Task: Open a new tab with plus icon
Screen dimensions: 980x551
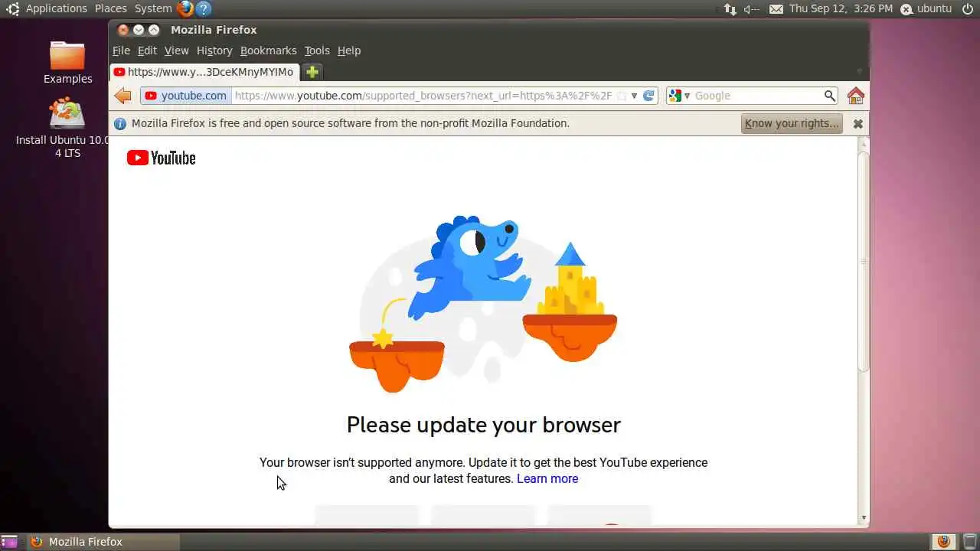Action: [312, 72]
